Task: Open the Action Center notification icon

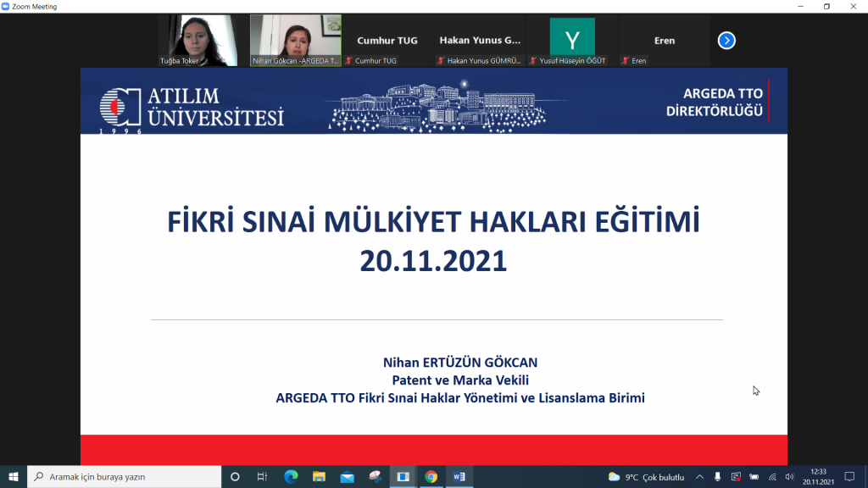Action: coord(850,476)
